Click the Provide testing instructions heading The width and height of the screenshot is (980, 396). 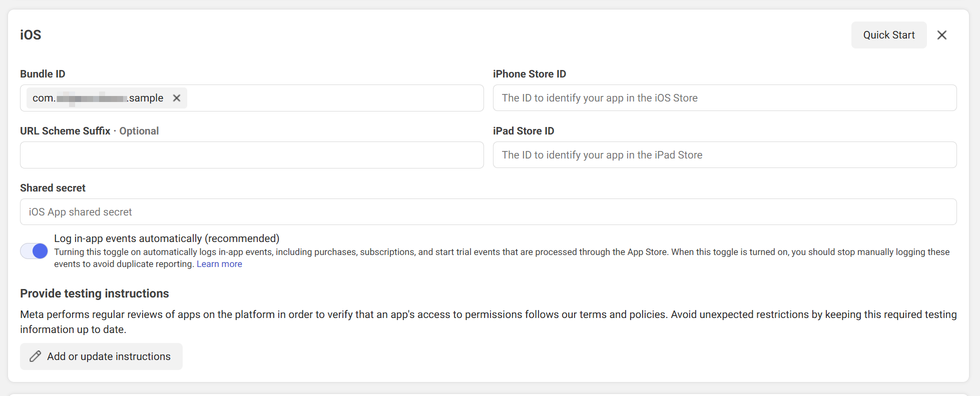94,293
